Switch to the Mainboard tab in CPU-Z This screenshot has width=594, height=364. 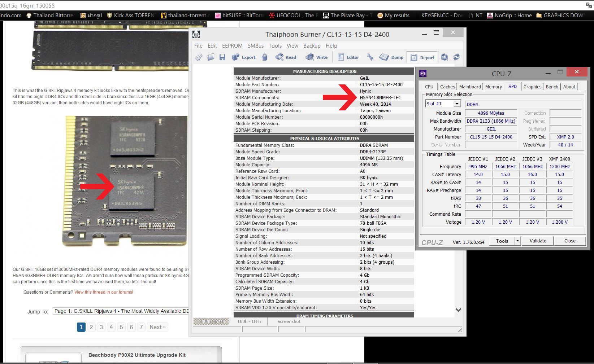470,87
